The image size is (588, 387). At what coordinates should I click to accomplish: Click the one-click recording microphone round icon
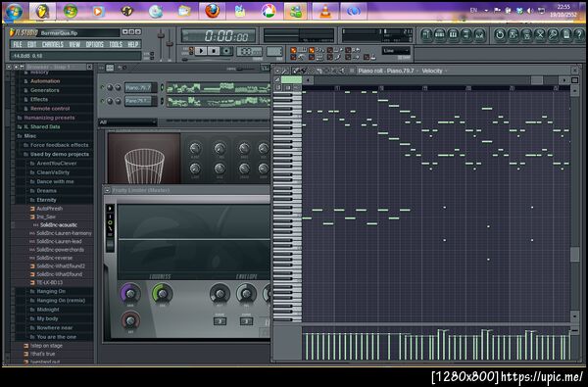[553, 35]
